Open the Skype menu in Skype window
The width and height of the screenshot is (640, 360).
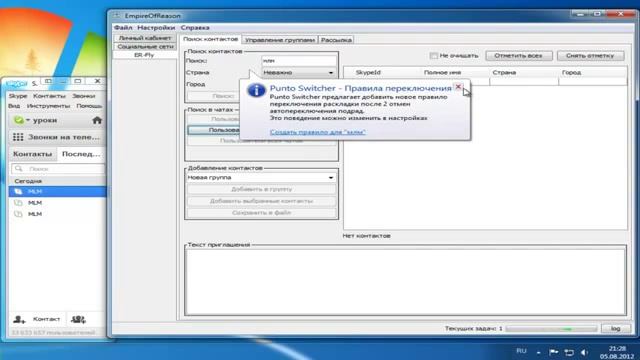(x=18, y=96)
